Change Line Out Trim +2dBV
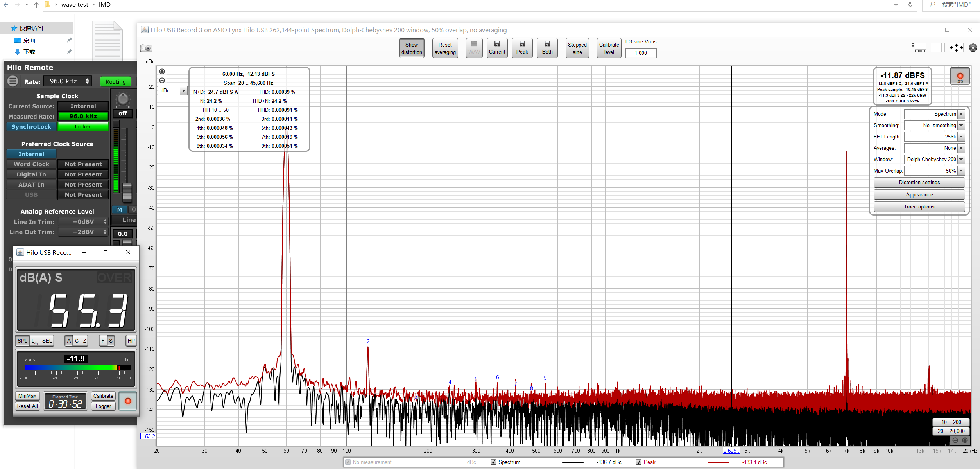The height and width of the screenshot is (469, 980). tap(83, 232)
